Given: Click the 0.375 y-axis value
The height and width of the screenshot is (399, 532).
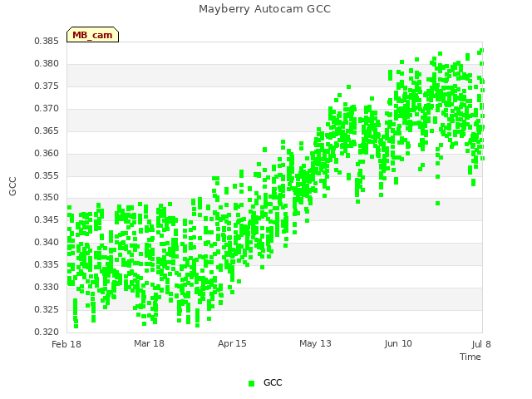Looking at the screenshot, I should 47,86.
